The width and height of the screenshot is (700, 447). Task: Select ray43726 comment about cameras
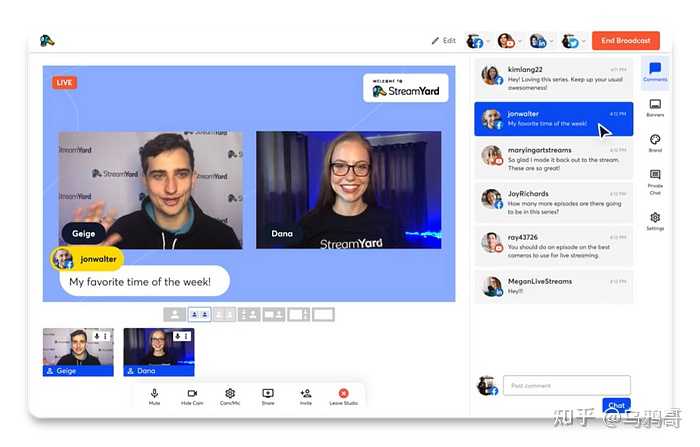pyautogui.click(x=554, y=246)
